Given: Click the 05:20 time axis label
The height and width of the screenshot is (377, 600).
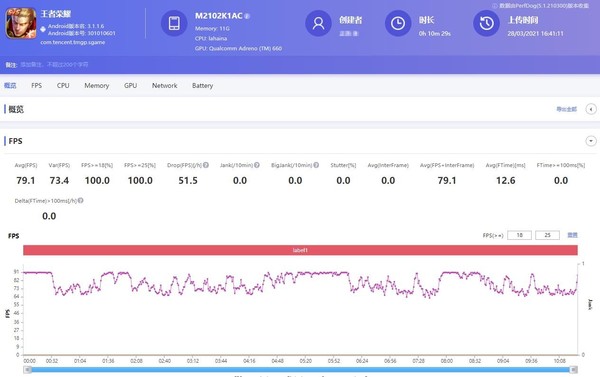Looking at the screenshot, I should (306, 361).
